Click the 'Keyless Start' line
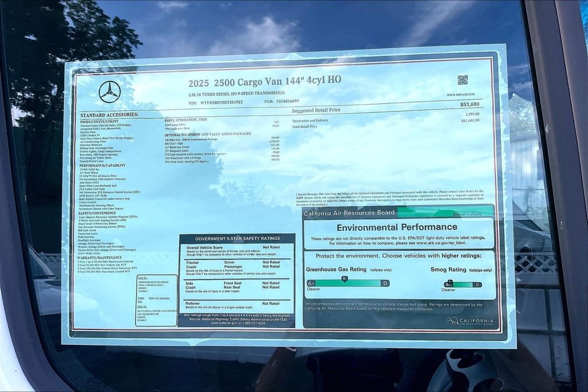Image resolution: width=588 pixels, height=392 pixels. (x=88, y=132)
